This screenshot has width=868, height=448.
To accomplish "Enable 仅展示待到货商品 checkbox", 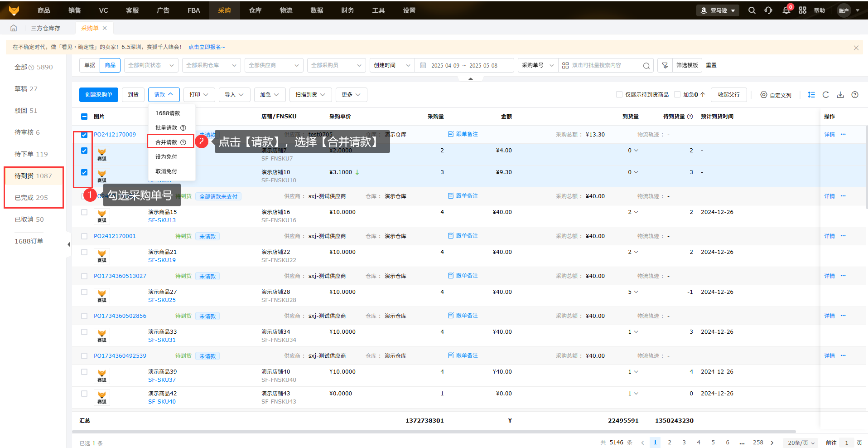I will (619, 95).
